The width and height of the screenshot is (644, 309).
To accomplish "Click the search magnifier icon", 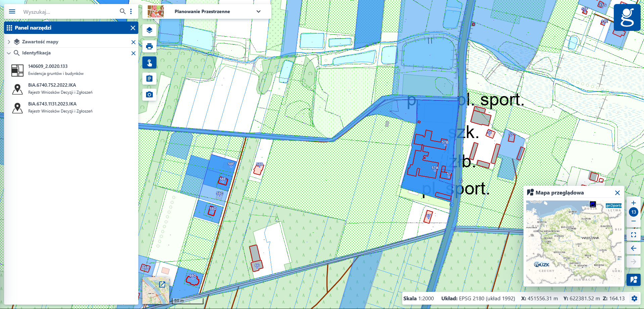I will (x=123, y=11).
